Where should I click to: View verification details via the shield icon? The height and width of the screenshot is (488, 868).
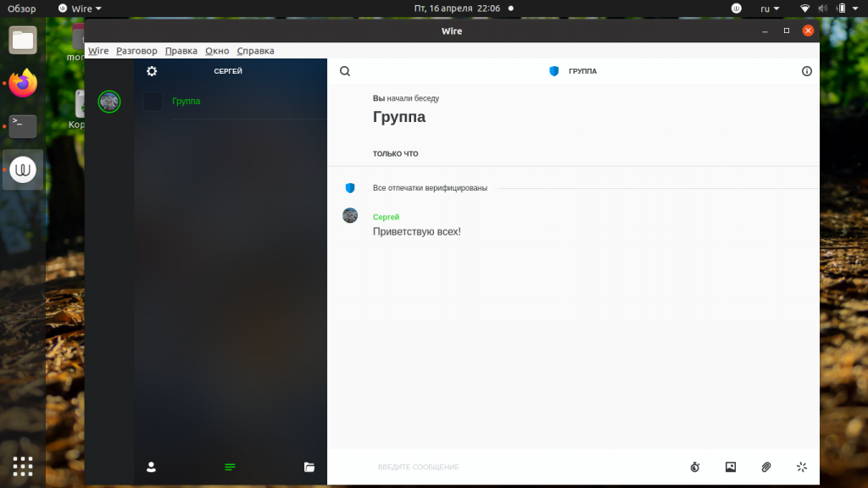tap(349, 187)
